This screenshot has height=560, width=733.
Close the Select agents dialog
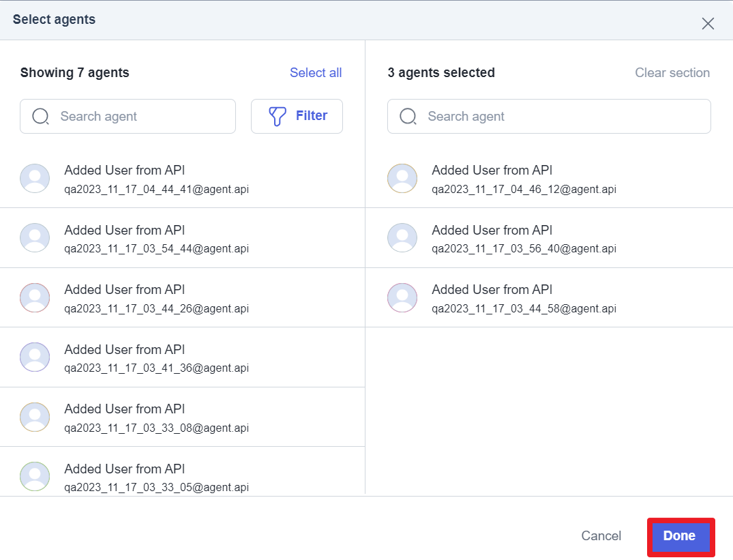(708, 23)
